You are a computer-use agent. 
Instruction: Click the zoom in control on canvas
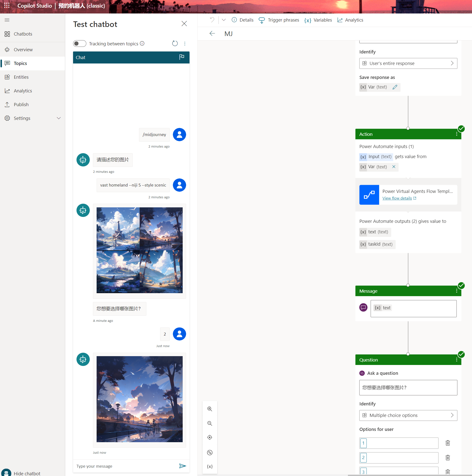click(x=210, y=411)
